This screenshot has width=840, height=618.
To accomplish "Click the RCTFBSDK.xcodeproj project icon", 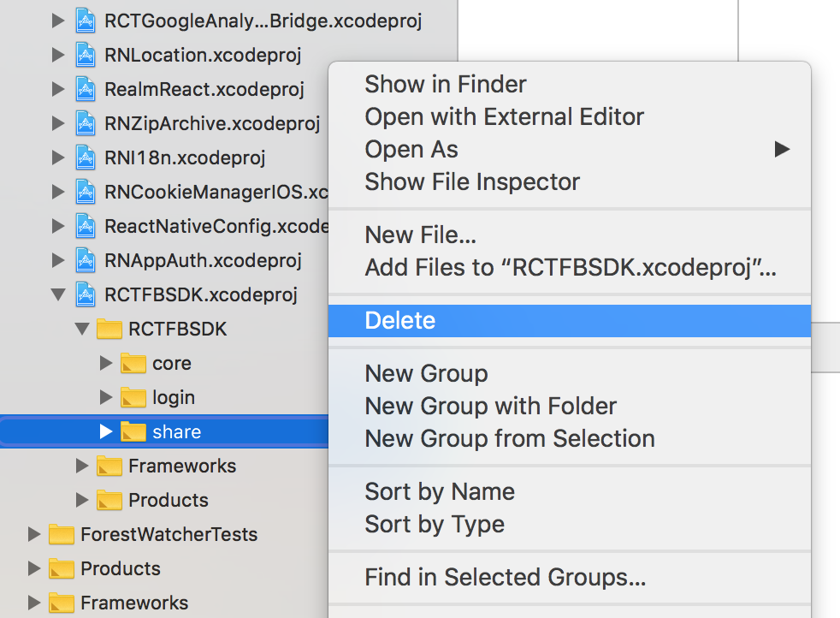I will (86, 294).
